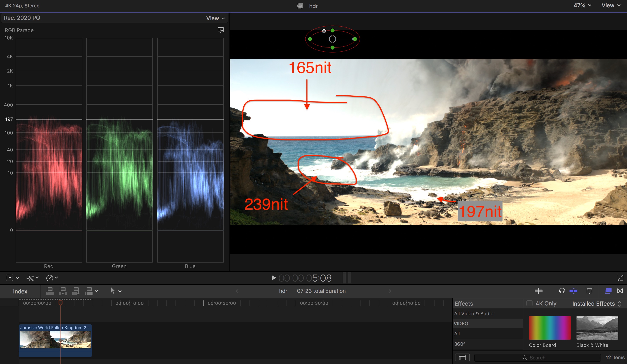The width and height of the screenshot is (627, 364).
Task: Select All Video & Audio category
Action: (x=474, y=313)
